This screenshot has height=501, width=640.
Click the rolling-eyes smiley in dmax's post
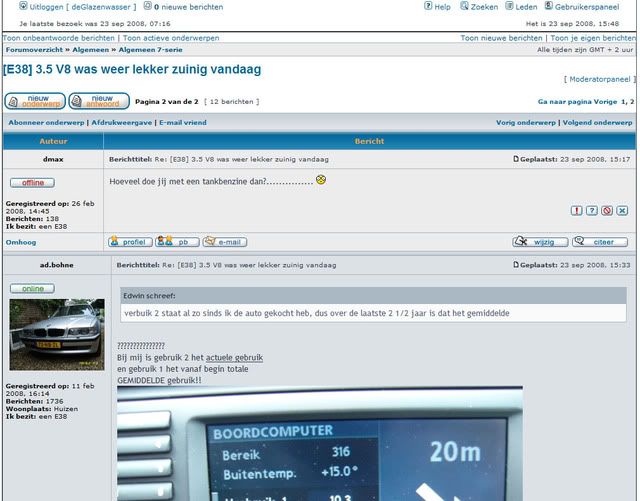click(x=321, y=179)
